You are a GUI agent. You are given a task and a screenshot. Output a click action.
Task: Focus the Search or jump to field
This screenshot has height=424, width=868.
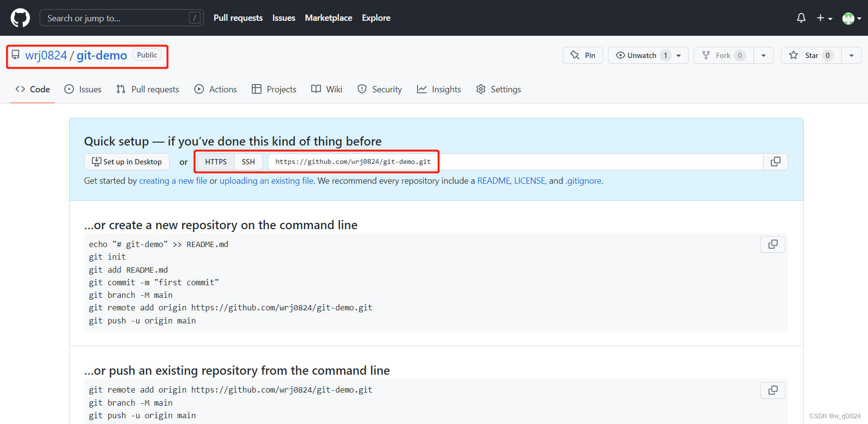tap(122, 18)
